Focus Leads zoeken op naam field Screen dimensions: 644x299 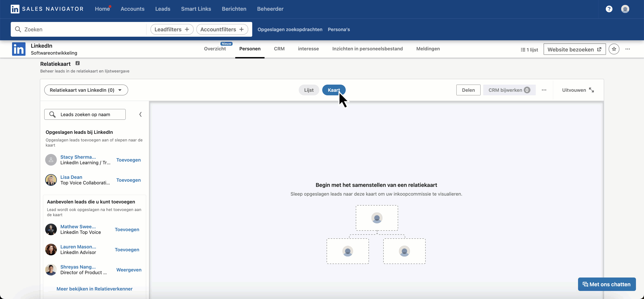(85, 114)
